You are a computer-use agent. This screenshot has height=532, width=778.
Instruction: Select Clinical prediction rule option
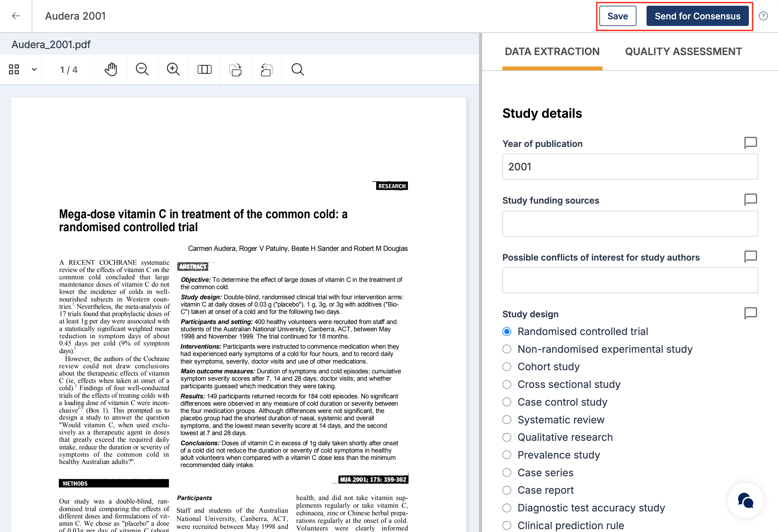[507, 526]
